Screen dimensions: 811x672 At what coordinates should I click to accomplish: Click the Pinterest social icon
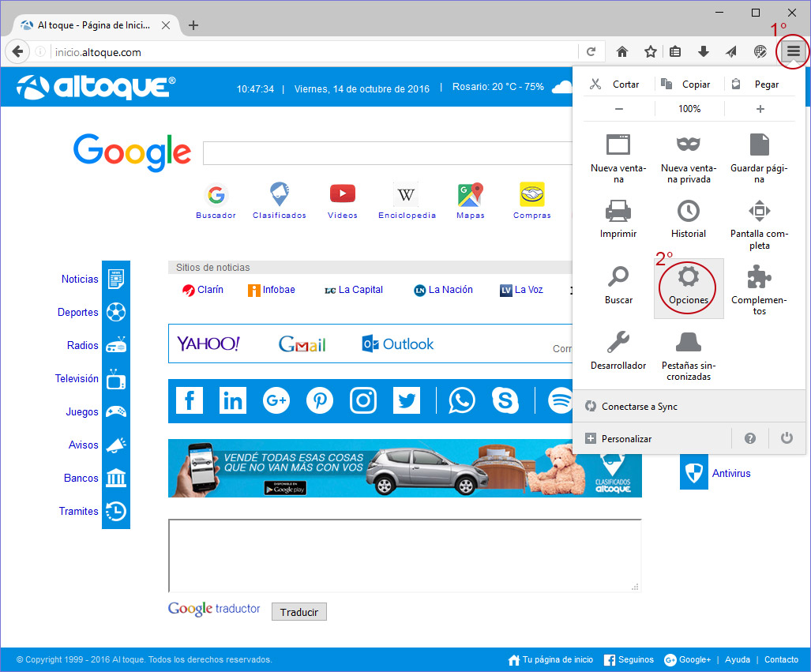point(320,400)
